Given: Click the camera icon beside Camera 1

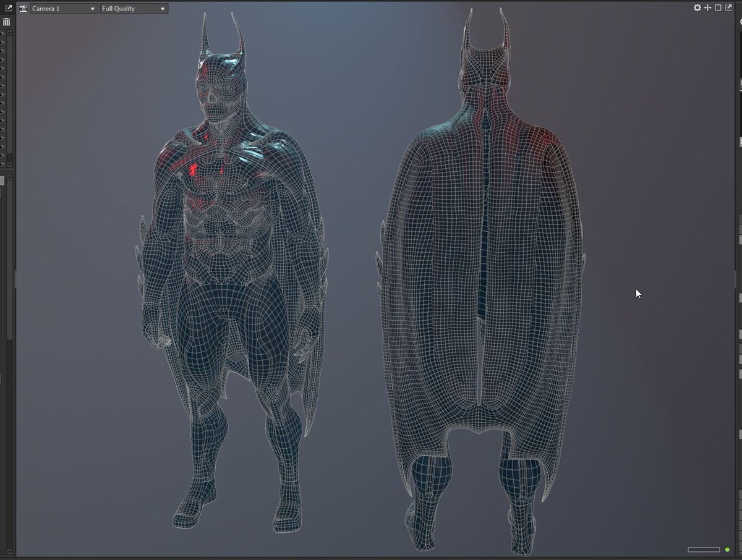Looking at the screenshot, I should [23, 9].
